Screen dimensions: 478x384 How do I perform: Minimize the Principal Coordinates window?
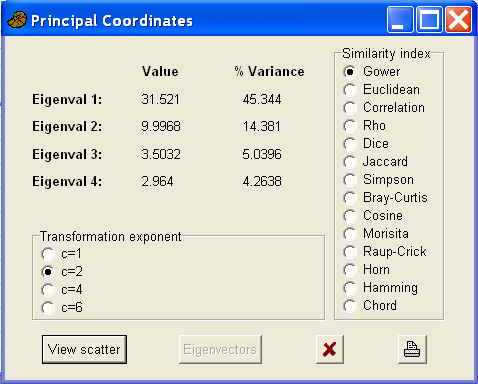pyautogui.click(x=400, y=20)
